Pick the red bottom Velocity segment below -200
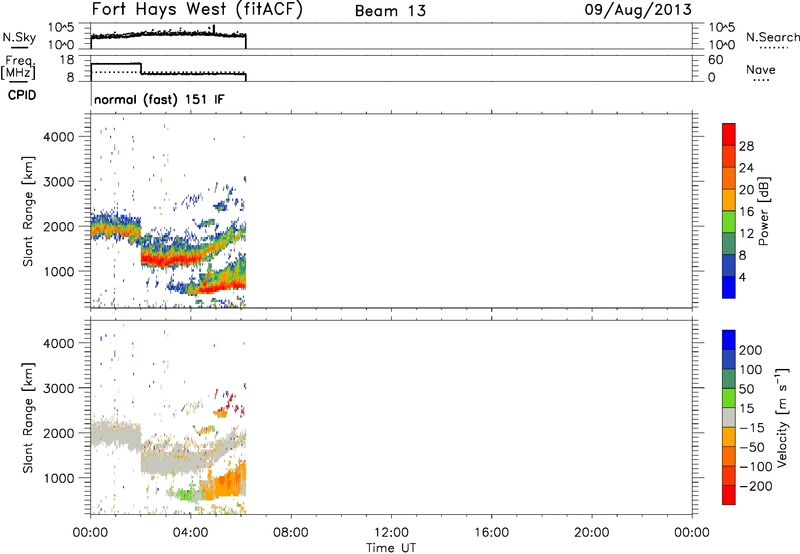800x554 pixels. pos(729,495)
